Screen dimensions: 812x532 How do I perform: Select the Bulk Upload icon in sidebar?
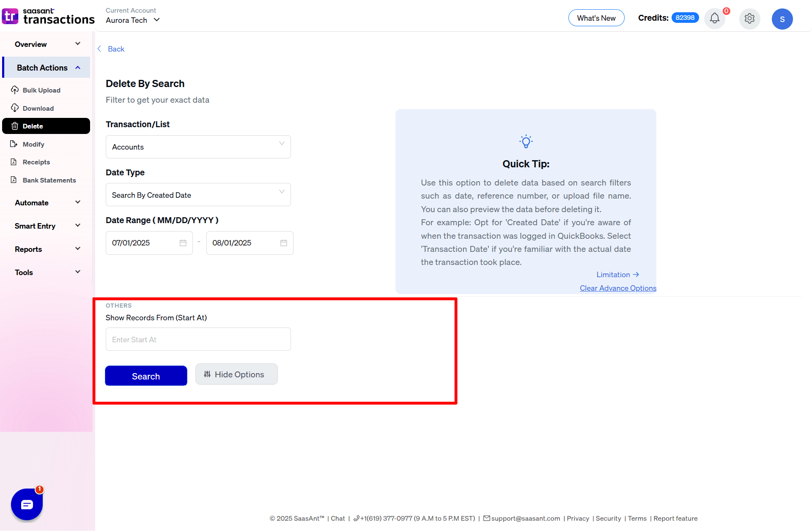point(15,90)
